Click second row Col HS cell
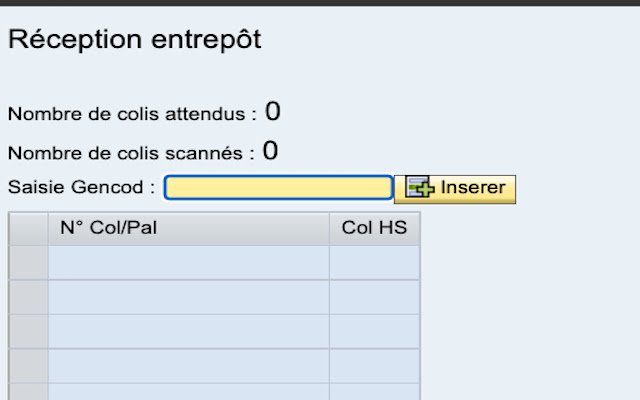640x400 pixels. pos(374,297)
